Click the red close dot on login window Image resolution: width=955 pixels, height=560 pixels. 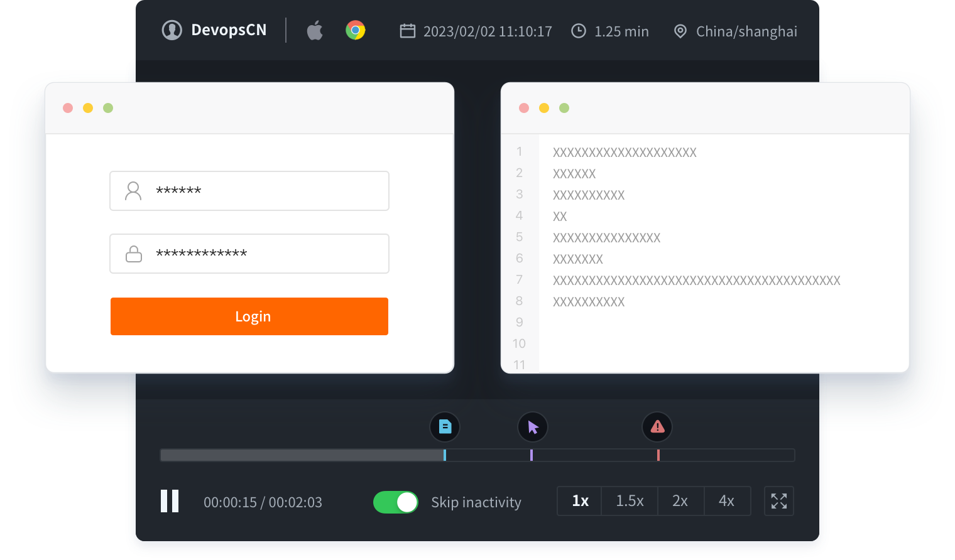pos(68,108)
